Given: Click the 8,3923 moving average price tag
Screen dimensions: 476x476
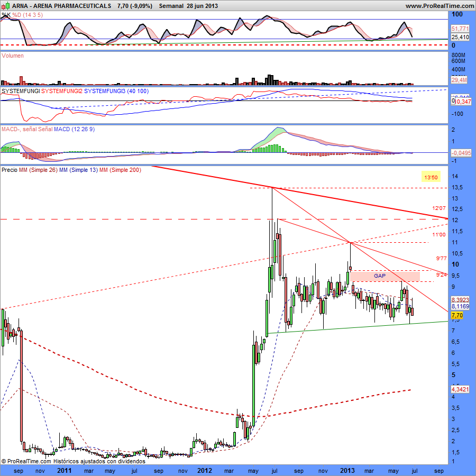Looking at the screenshot, I should click(460, 300).
